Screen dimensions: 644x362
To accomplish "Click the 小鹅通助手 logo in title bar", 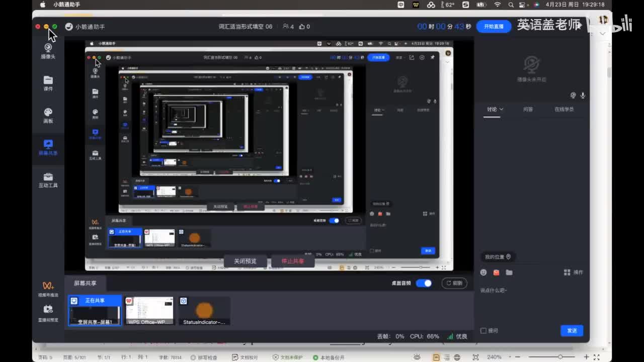I will [x=69, y=27].
